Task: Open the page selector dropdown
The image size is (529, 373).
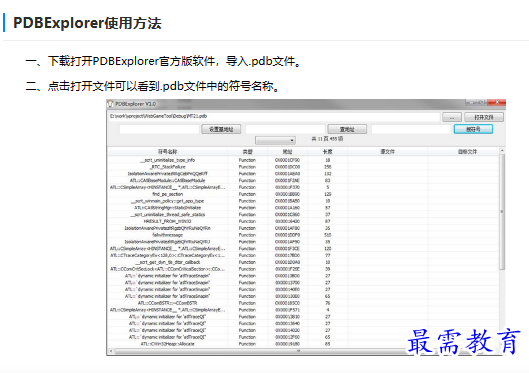Action: [275, 140]
